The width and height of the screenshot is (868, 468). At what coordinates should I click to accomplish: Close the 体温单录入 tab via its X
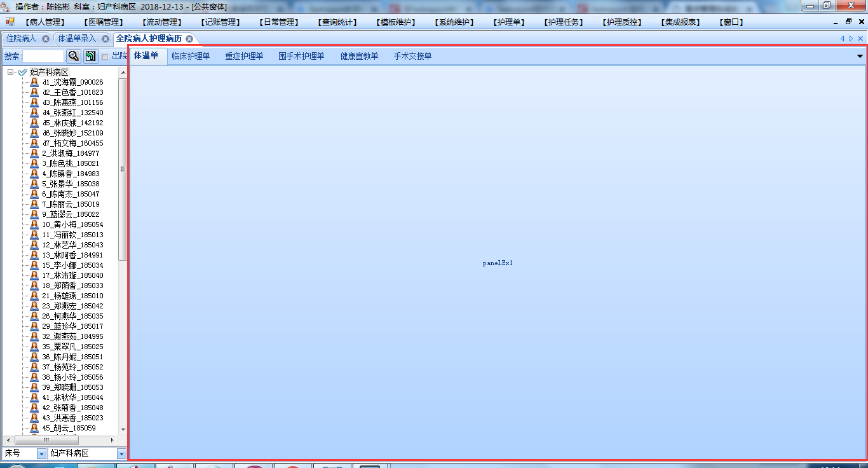click(105, 39)
